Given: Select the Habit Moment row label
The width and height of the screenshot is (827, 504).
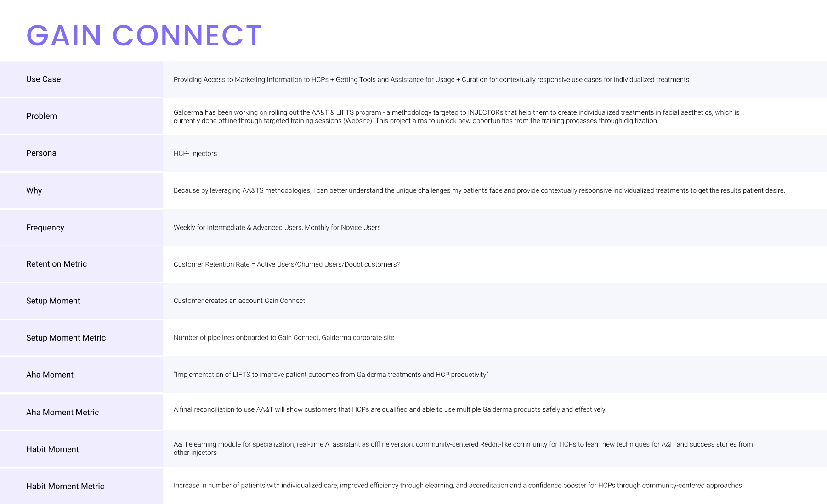Looking at the screenshot, I should pos(52,449).
